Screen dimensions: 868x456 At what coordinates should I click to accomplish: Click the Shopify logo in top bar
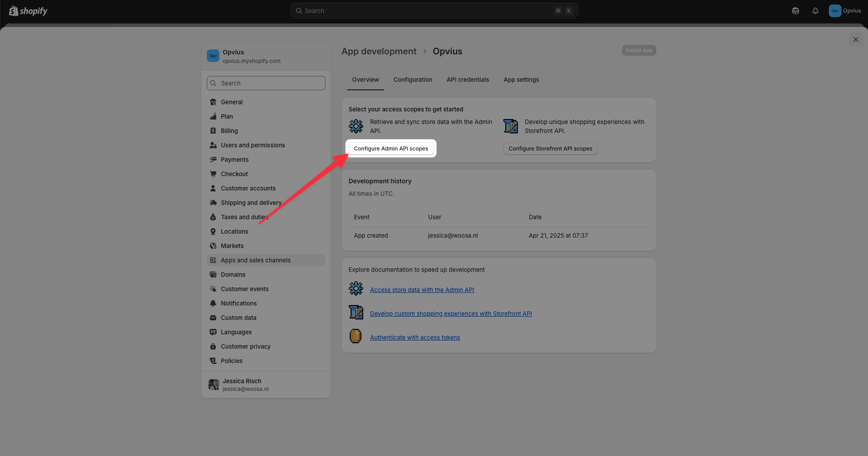click(x=28, y=11)
